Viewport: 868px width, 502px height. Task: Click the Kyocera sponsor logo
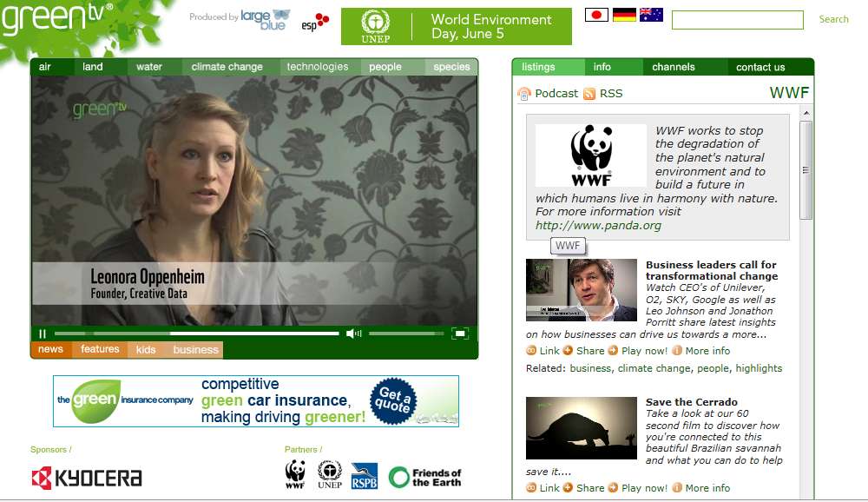coord(87,478)
